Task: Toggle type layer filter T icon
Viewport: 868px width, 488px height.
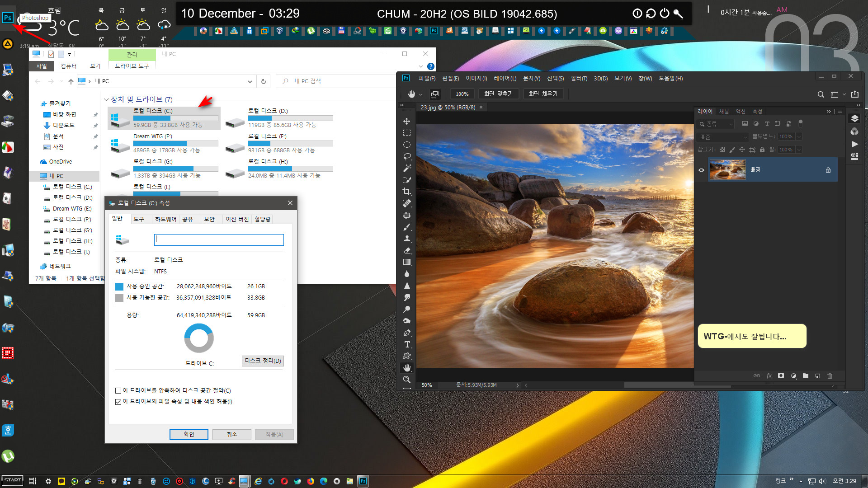Action: tap(767, 123)
